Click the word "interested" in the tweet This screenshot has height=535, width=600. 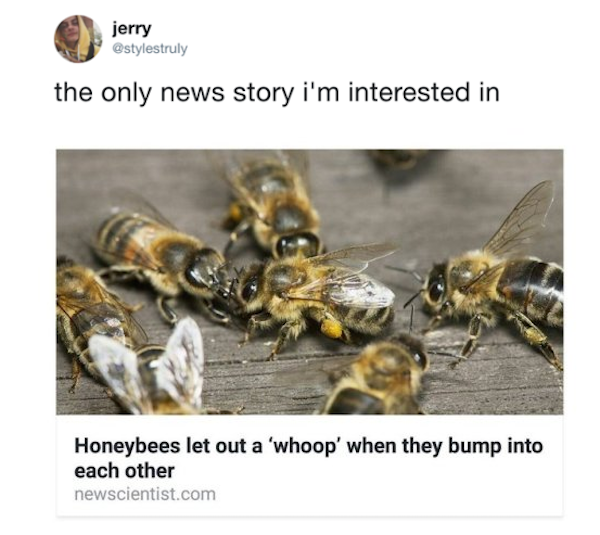click(409, 92)
